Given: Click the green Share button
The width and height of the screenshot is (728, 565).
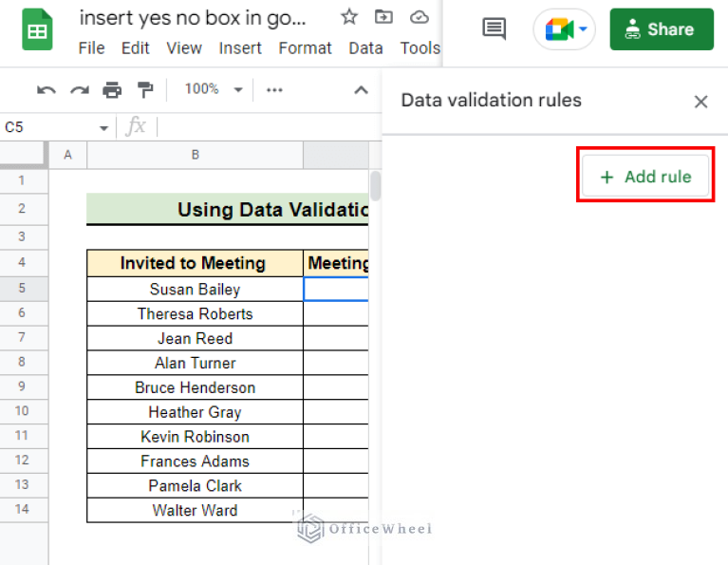Looking at the screenshot, I should pos(661,29).
